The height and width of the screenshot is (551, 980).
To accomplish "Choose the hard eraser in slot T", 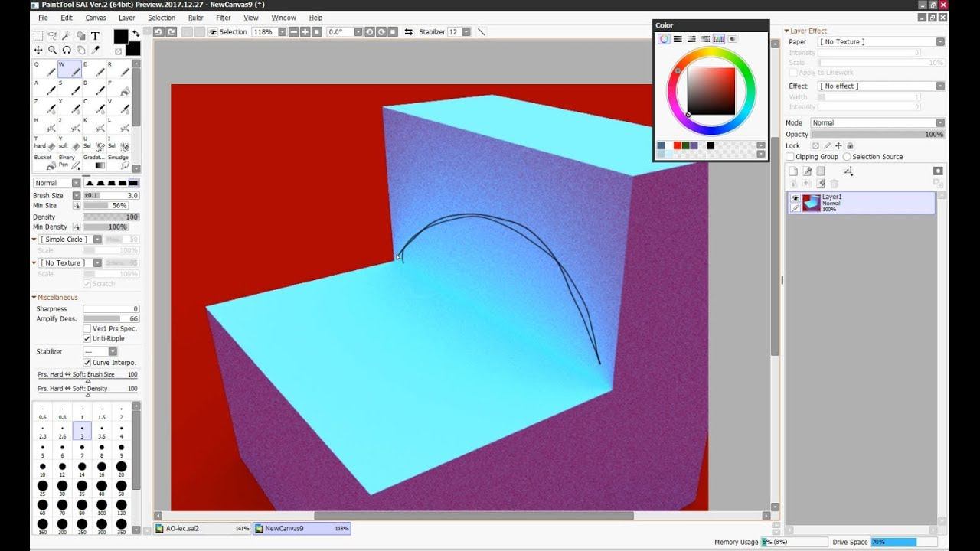I will coord(44,142).
